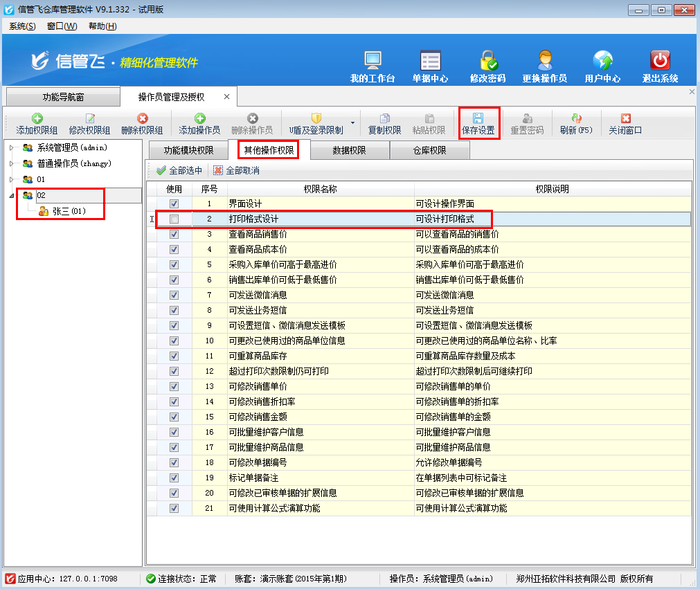Image resolution: width=700 pixels, height=589 pixels.
Task: Select operator 张三(01) in the tree
Action: coord(69,211)
